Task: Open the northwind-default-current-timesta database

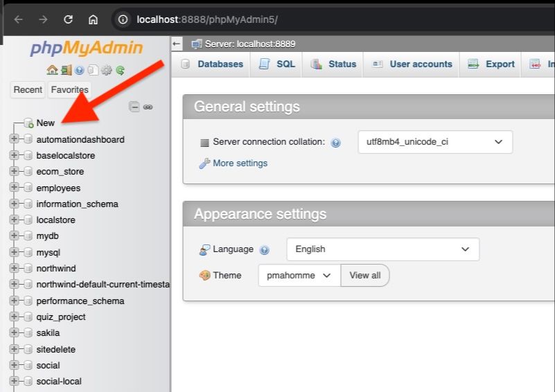Action: tap(103, 285)
